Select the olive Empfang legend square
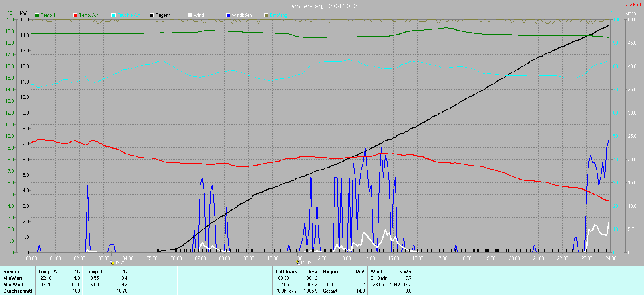644x295 pixels. tap(266, 15)
